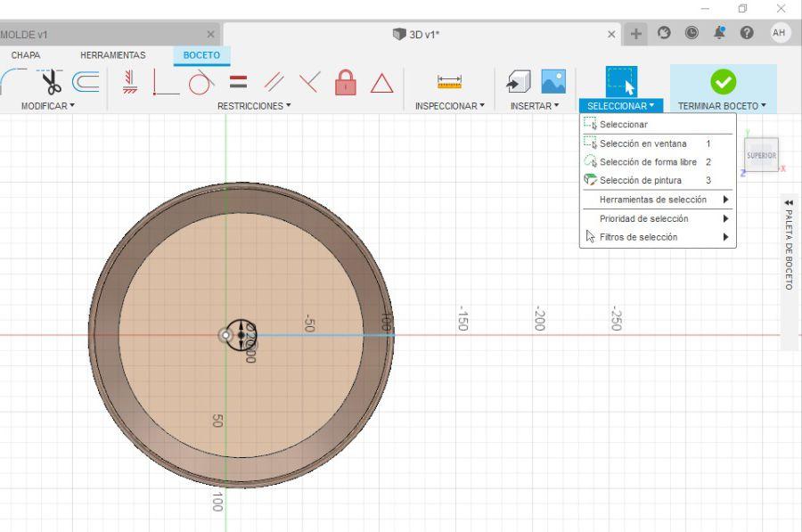Close the MOLDE v1 document tab

pos(210,34)
